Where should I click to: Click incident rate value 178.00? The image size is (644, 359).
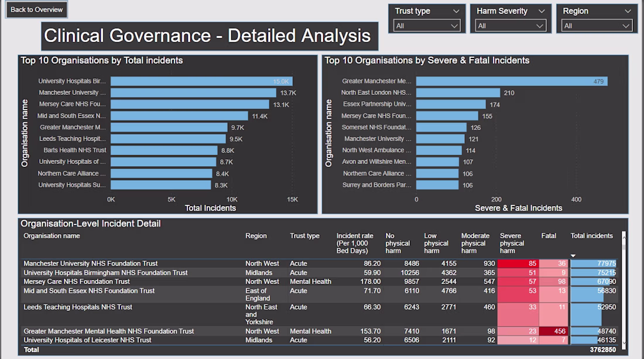[370, 281]
